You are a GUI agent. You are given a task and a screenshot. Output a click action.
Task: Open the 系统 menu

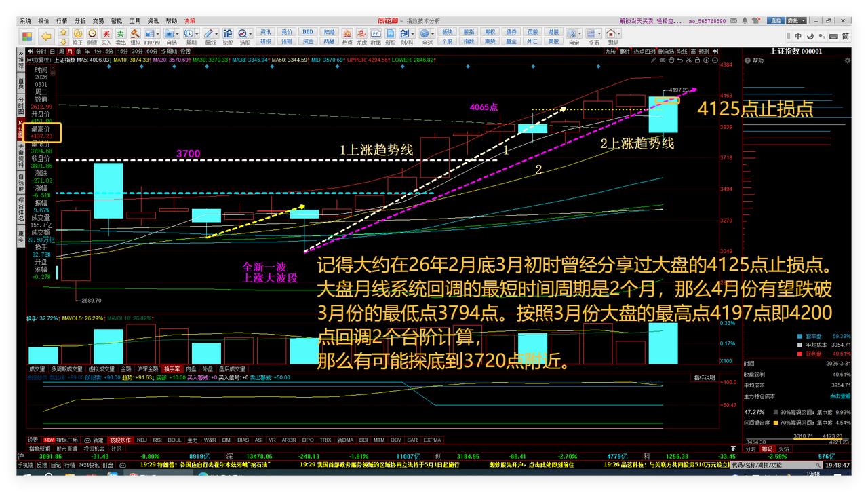pyautogui.click(x=25, y=21)
